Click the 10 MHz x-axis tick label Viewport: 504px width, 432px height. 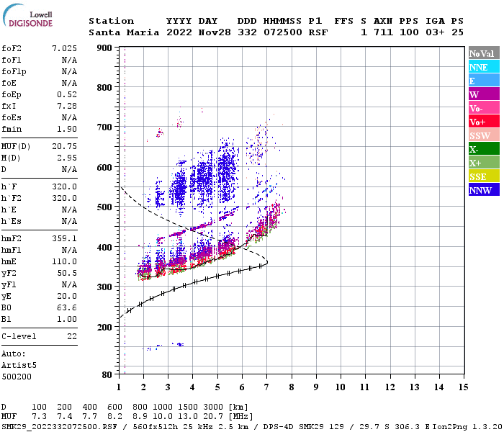point(341,387)
